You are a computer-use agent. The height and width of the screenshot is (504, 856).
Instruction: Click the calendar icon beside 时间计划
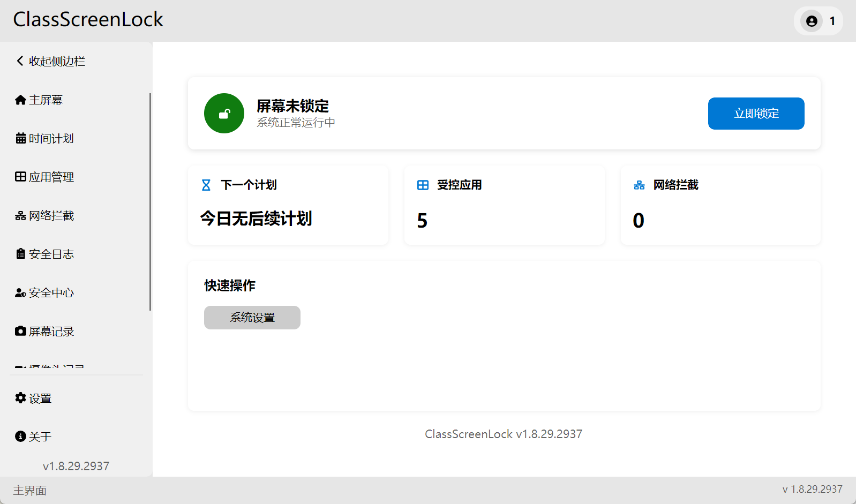pyautogui.click(x=20, y=138)
